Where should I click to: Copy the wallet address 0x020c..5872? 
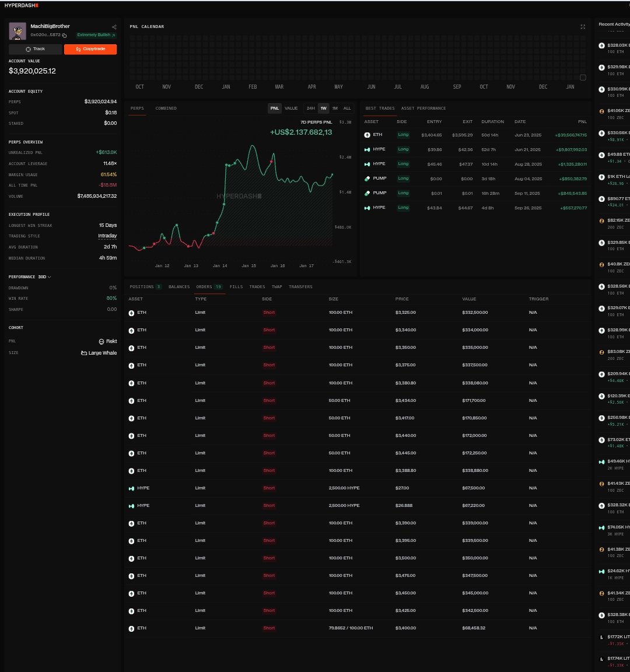pos(65,36)
